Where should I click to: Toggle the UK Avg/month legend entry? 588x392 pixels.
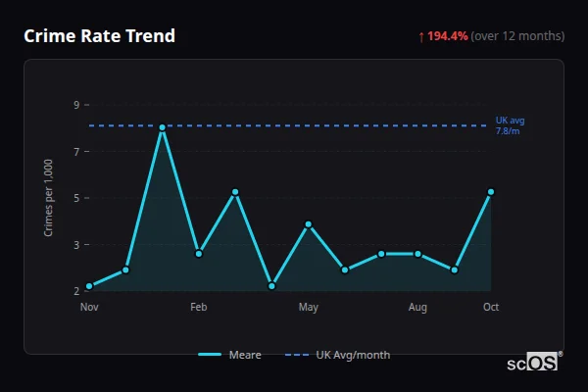pyautogui.click(x=337, y=355)
